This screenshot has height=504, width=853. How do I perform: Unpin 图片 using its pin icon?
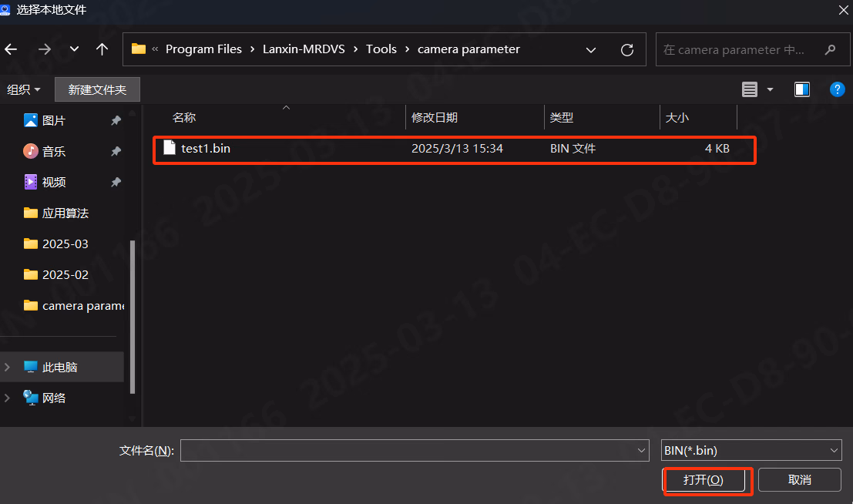pyautogui.click(x=116, y=120)
